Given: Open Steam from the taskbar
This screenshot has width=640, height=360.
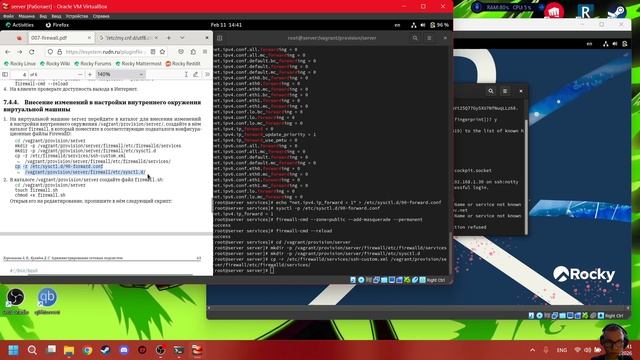Looking at the screenshot, I should click(105, 350).
